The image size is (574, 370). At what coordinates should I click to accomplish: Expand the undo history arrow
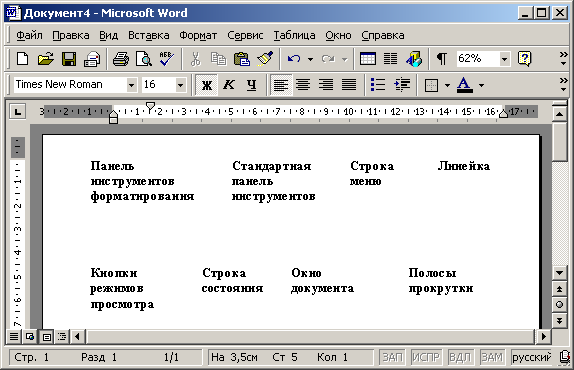[310, 59]
